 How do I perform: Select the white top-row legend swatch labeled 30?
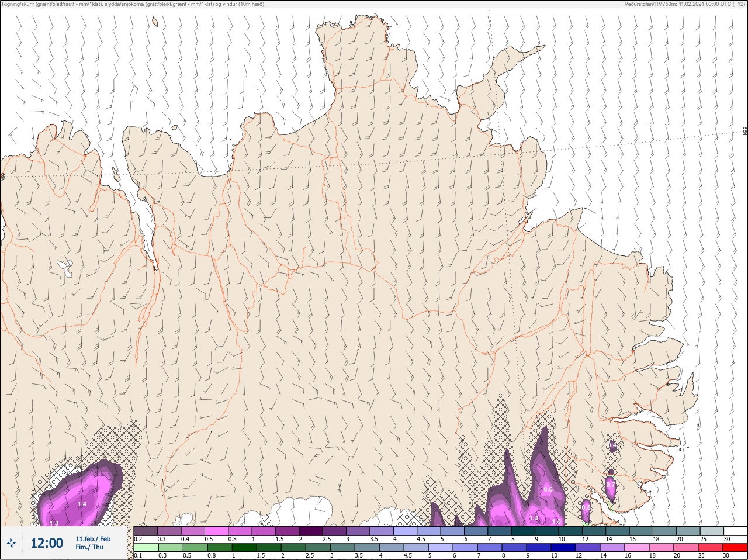(735, 531)
